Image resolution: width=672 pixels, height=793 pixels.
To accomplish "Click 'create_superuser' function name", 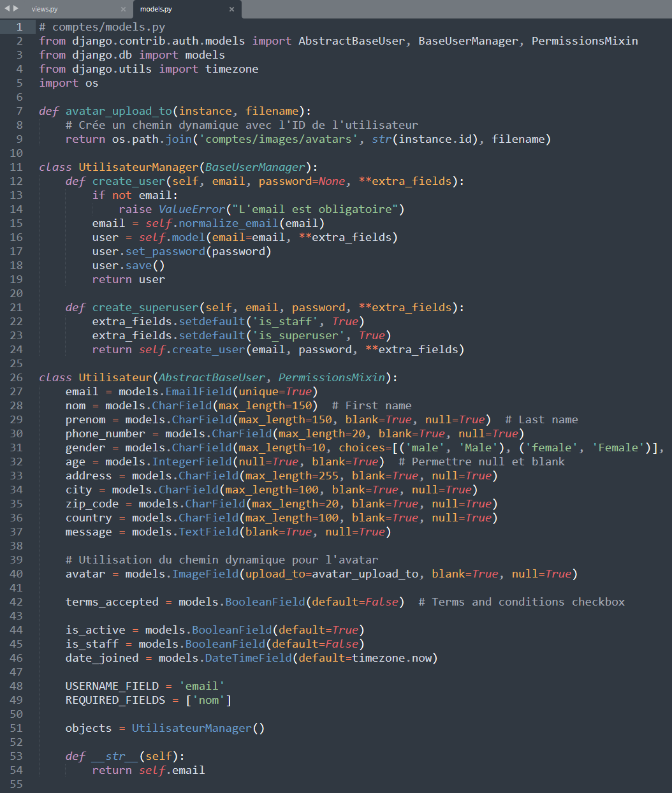I will 145,307.
